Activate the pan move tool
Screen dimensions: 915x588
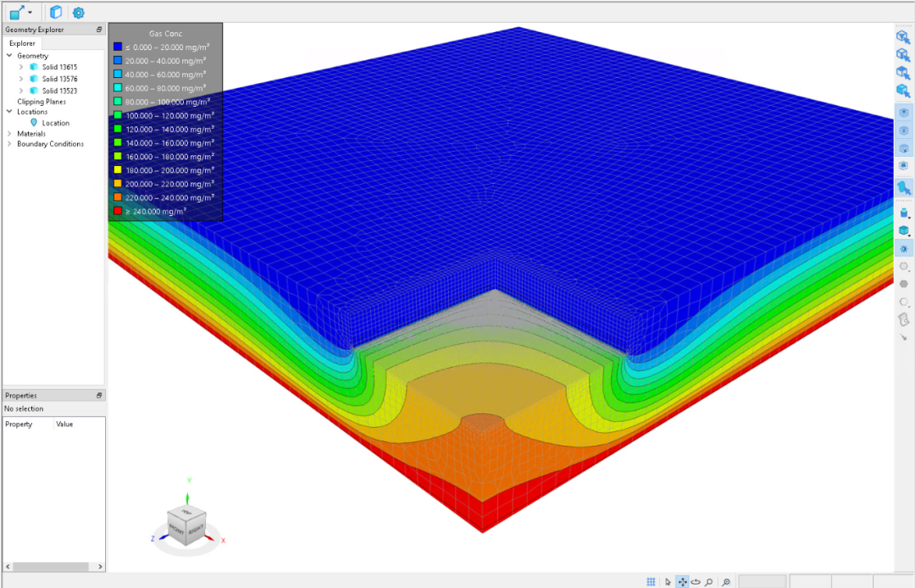[x=682, y=581]
